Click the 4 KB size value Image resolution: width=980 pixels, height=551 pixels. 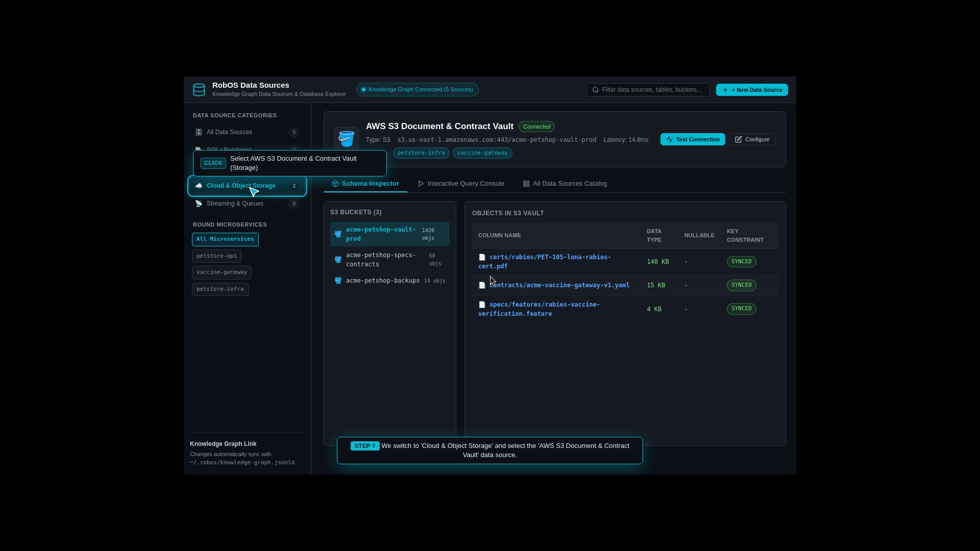pos(654,309)
